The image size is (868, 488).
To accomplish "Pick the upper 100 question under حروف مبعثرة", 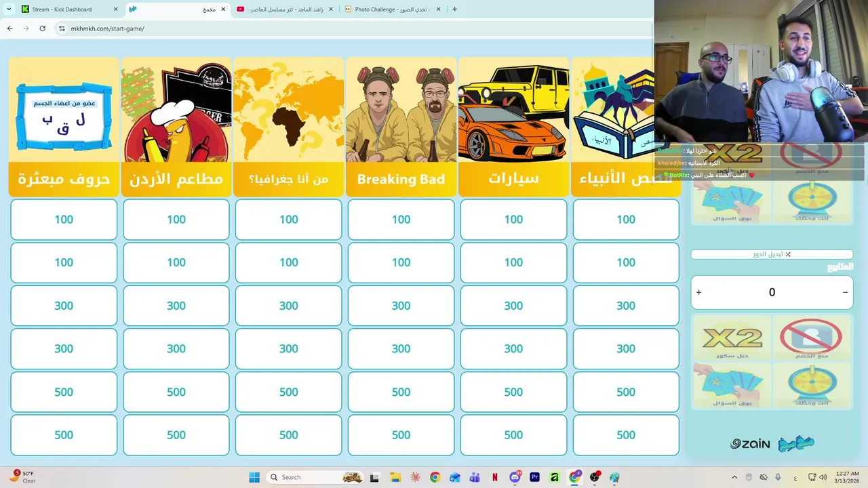I will point(64,220).
